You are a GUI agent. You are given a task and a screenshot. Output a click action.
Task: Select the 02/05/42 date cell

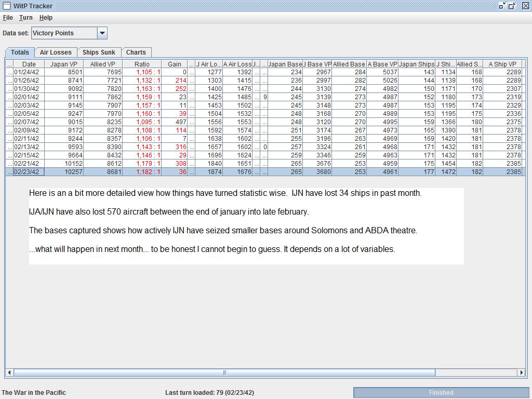[29, 114]
